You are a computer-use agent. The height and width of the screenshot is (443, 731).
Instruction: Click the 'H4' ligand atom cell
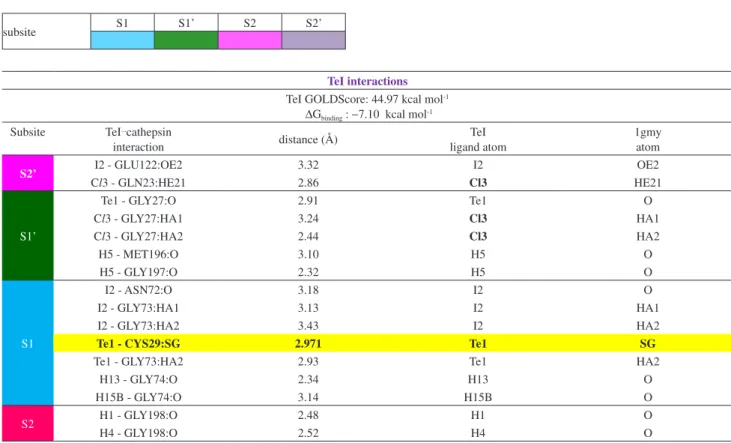point(478,433)
